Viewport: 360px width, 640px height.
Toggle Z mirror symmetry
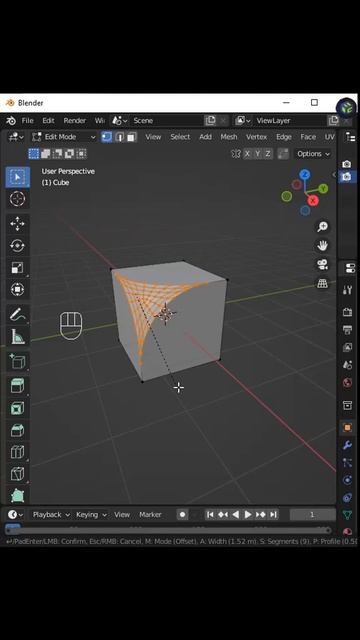268,154
